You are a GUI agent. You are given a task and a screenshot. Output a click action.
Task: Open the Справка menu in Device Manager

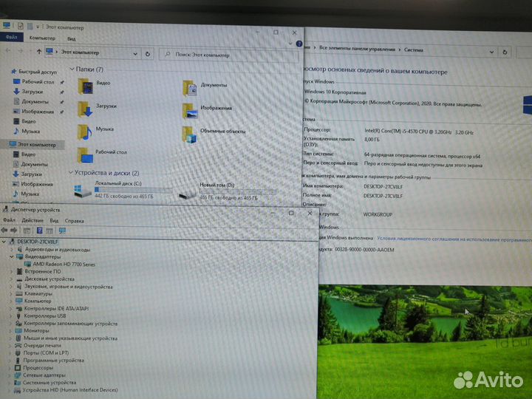click(75, 221)
